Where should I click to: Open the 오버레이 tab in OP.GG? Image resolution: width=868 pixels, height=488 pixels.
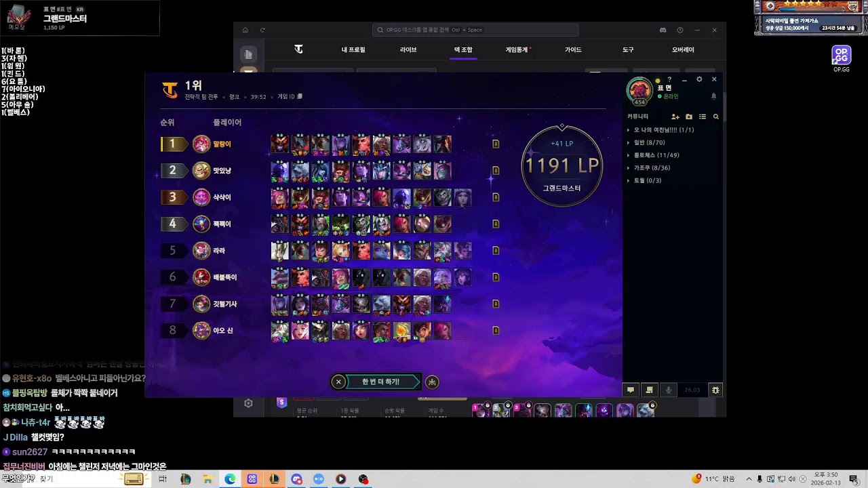(x=683, y=49)
